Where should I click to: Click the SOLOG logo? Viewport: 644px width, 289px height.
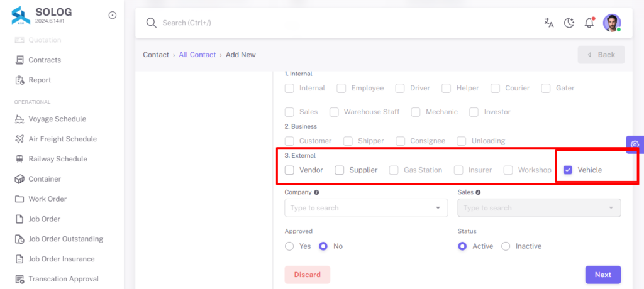21,15
